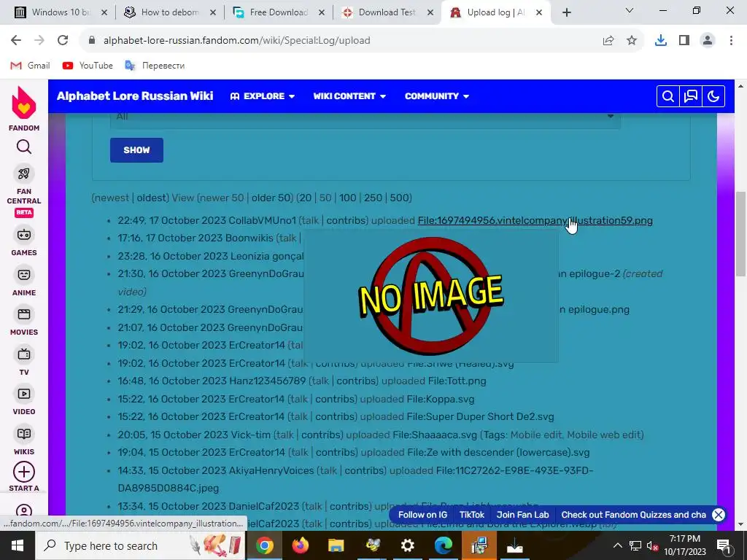The height and width of the screenshot is (560, 747).
Task: Follow on IG link
Action: [422, 515]
